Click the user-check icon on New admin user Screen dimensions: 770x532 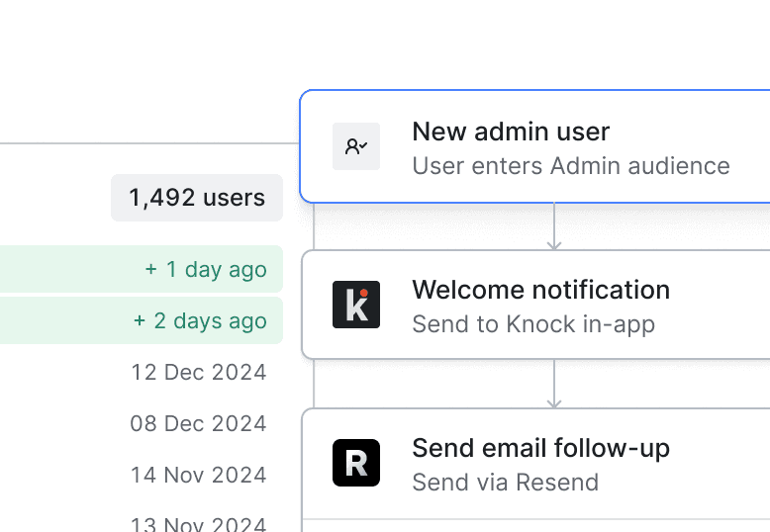(356, 146)
